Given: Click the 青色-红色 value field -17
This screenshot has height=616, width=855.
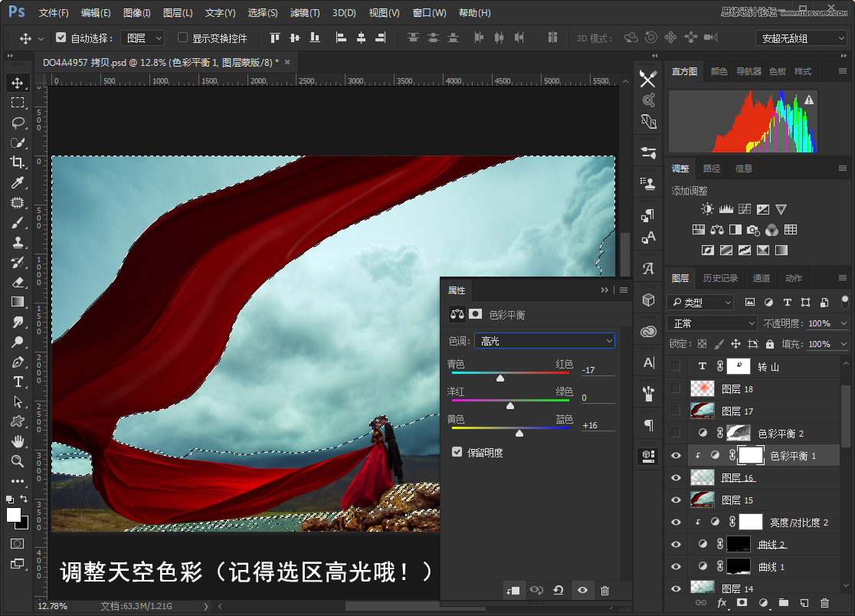Looking at the screenshot, I should tap(598, 369).
